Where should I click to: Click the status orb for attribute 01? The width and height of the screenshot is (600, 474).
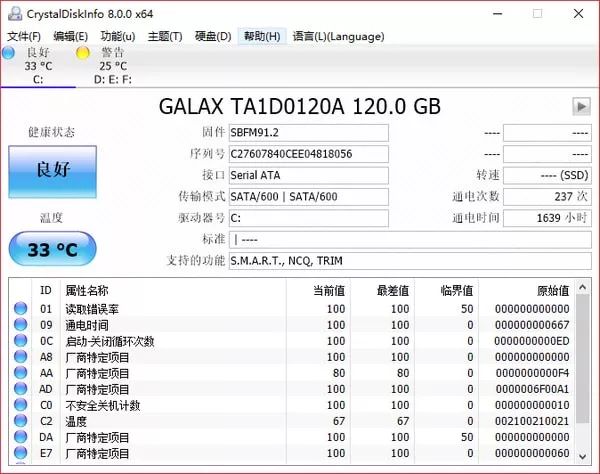point(20,308)
